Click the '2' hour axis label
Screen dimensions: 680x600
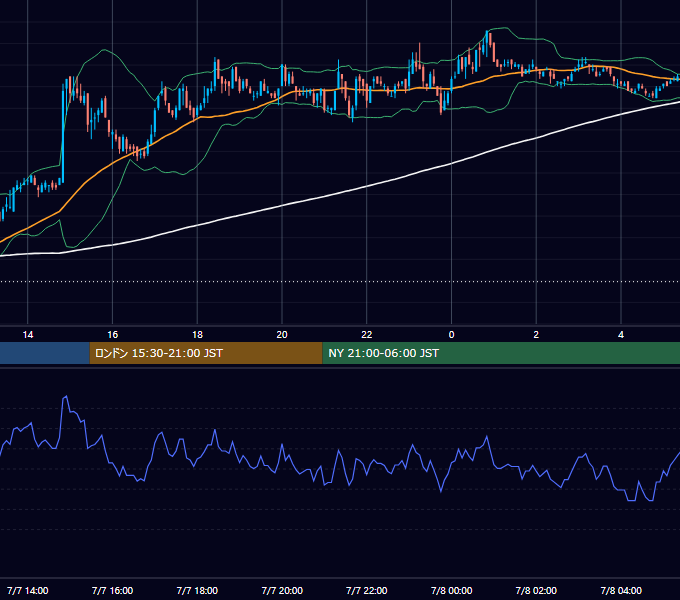536,335
